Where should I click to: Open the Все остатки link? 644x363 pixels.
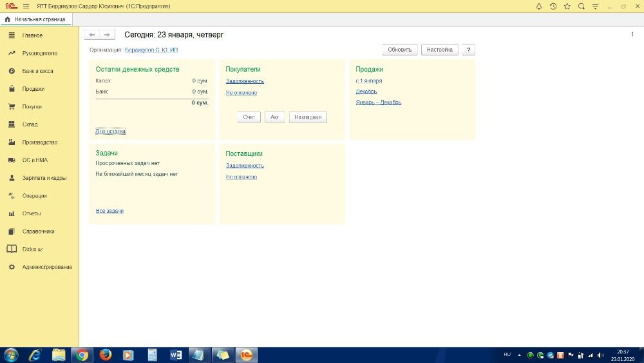(x=110, y=131)
